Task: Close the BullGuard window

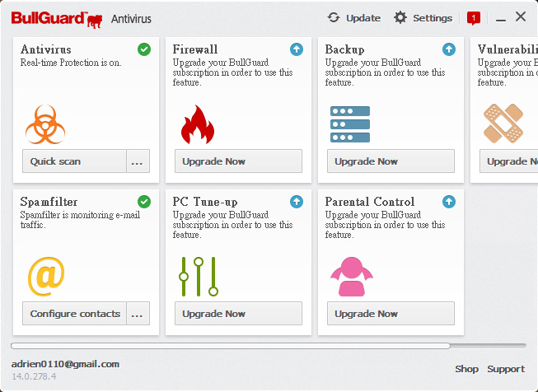Action: click(x=521, y=16)
